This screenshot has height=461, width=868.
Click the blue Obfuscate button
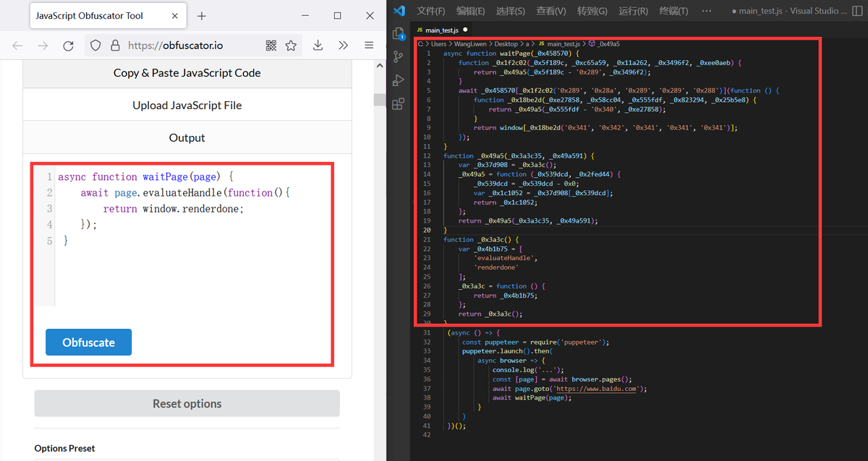coord(88,342)
